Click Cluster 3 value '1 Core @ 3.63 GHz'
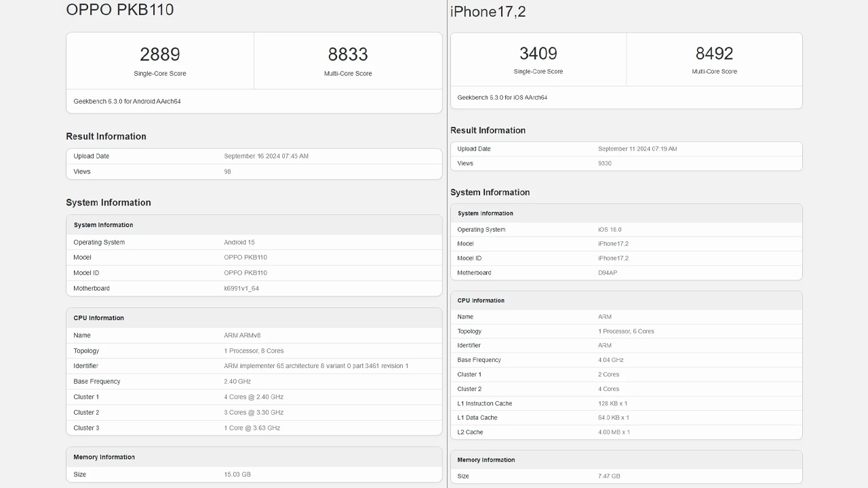 point(252,428)
